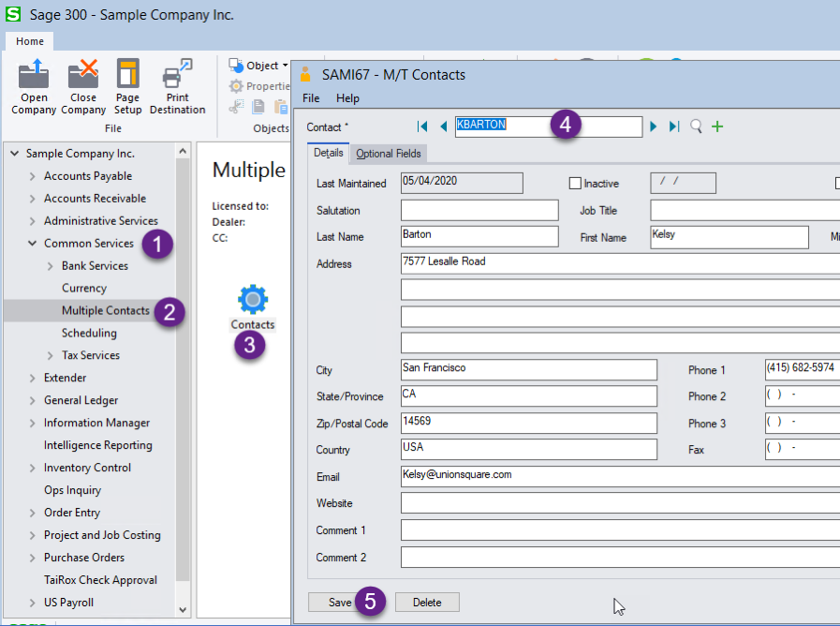The image size is (840, 626).
Task: Click the Contact ID field KBARTON
Action: pyautogui.click(x=549, y=127)
